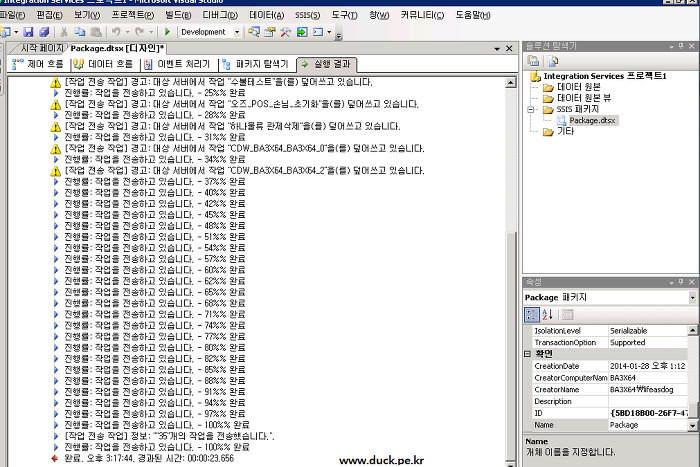Click the Properties grid scroll down arrow
This screenshot has width=700, height=467.
692,426
